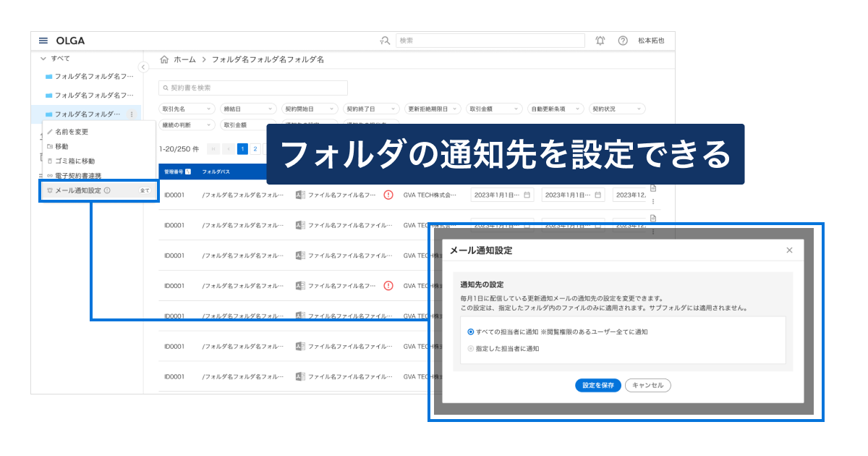Open the 松本拓也 user menu

pos(651,41)
